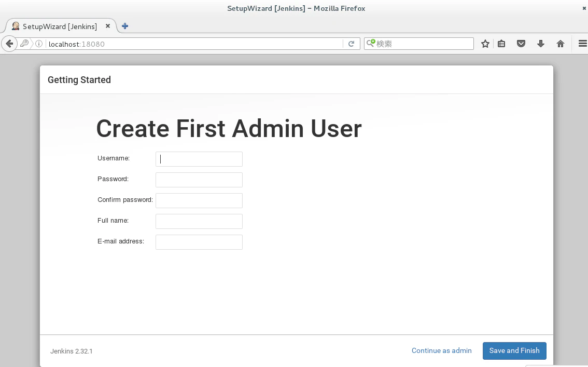Click the saved login key icon
This screenshot has width=588, height=367.
(24, 43)
